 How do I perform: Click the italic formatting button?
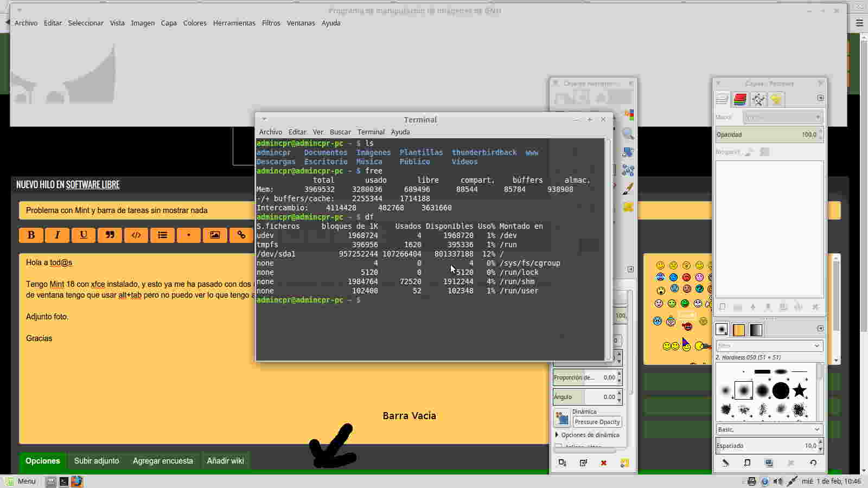point(58,235)
